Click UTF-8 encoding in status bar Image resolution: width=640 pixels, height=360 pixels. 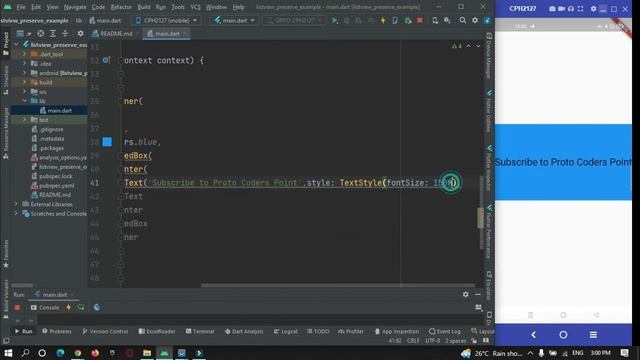[x=432, y=340]
